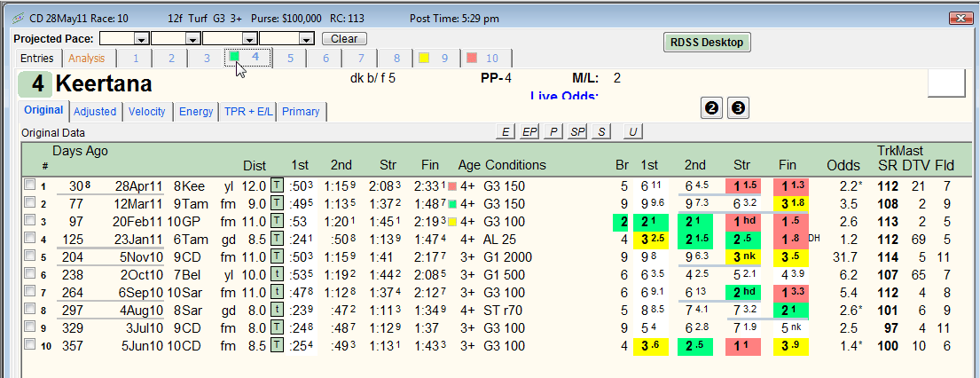
Task: Click the EP running style button
Action: tap(529, 132)
